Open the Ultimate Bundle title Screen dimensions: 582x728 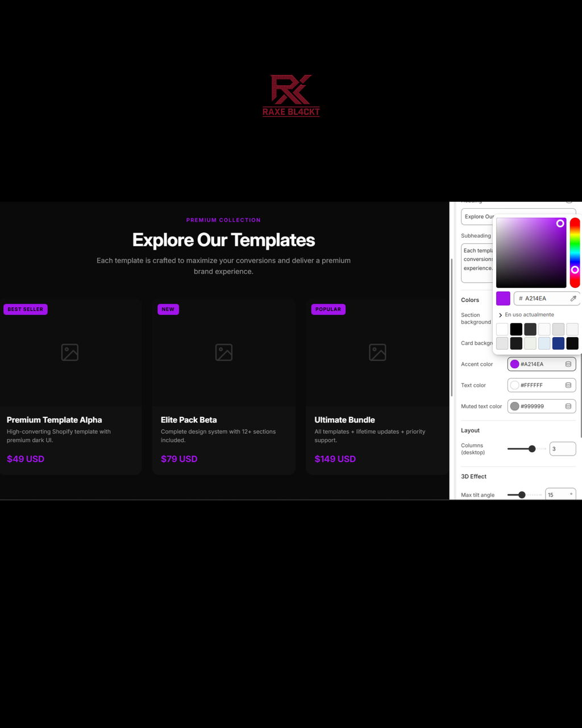[345, 420]
